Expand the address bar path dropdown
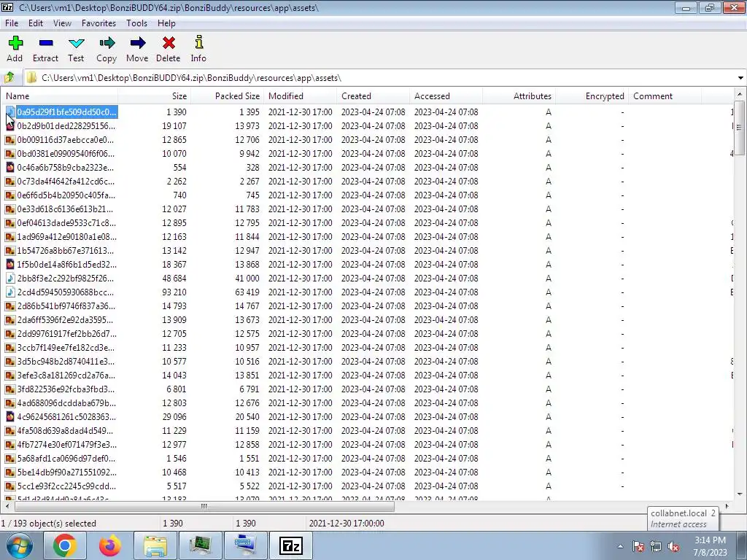 point(740,77)
